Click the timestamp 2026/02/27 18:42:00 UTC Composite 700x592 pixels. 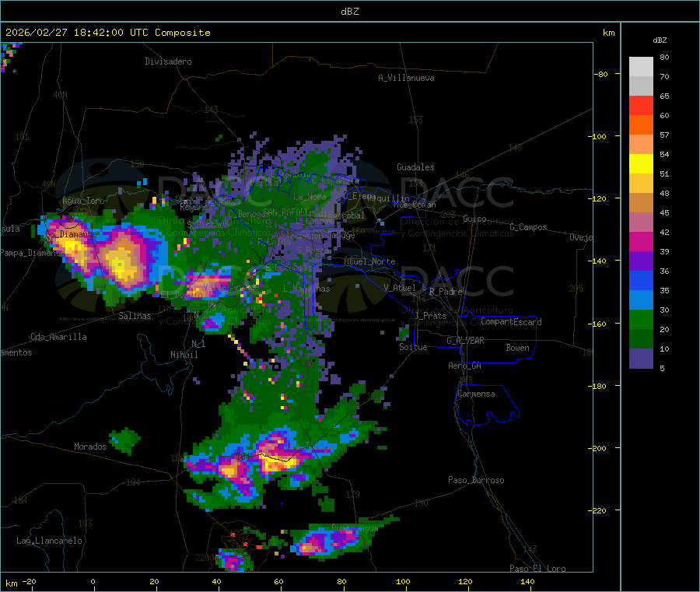pos(107,33)
